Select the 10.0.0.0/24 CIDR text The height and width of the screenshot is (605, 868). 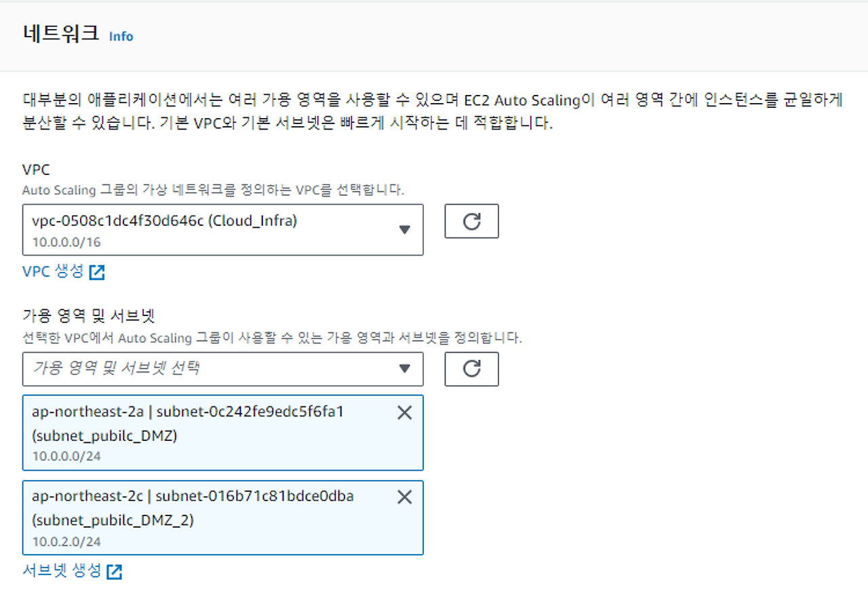(66, 456)
